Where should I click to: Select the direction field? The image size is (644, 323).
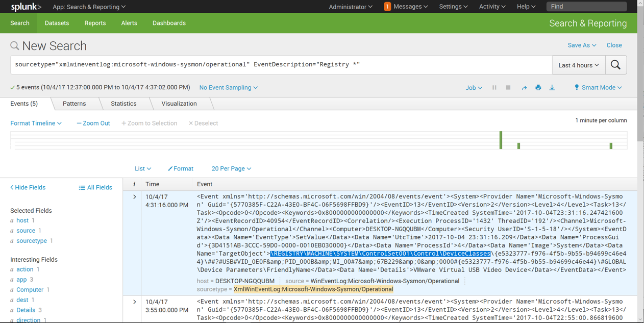click(28, 320)
